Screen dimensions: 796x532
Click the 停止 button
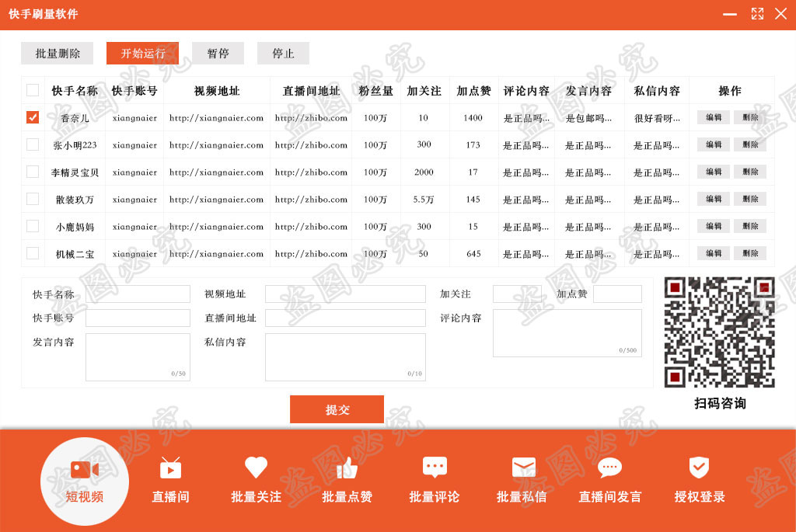click(283, 54)
